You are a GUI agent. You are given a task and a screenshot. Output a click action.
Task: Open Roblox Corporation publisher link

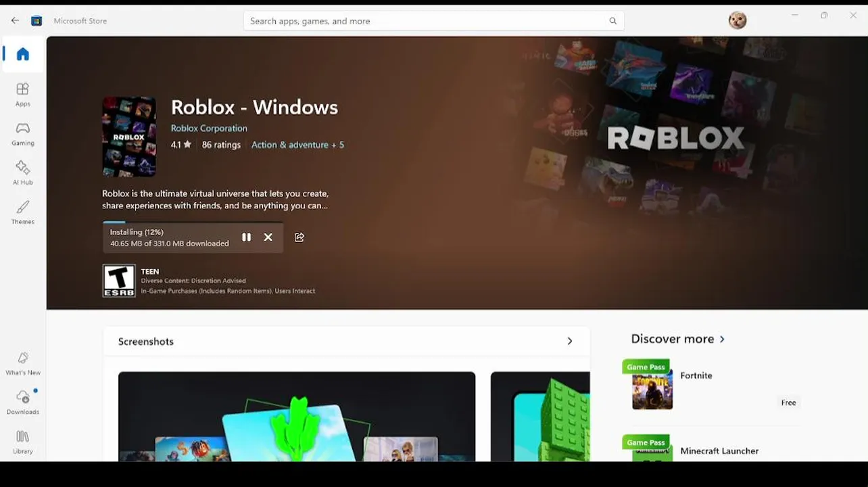209,129
